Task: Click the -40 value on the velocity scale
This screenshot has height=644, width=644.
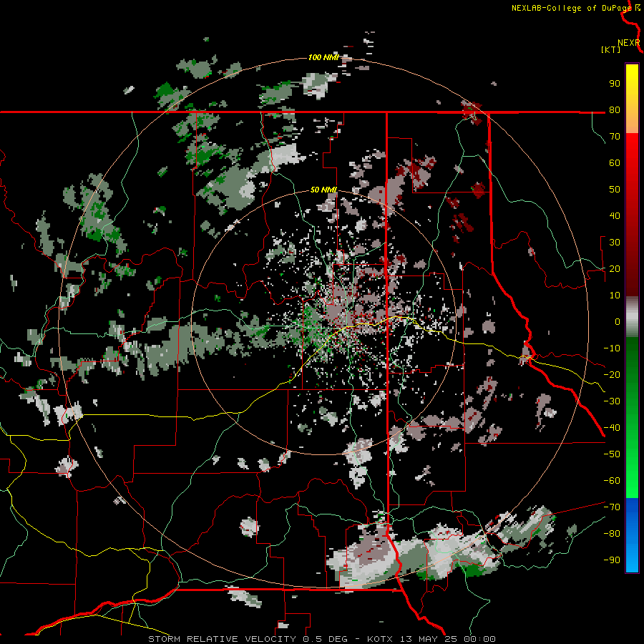Action: pos(612,428)
